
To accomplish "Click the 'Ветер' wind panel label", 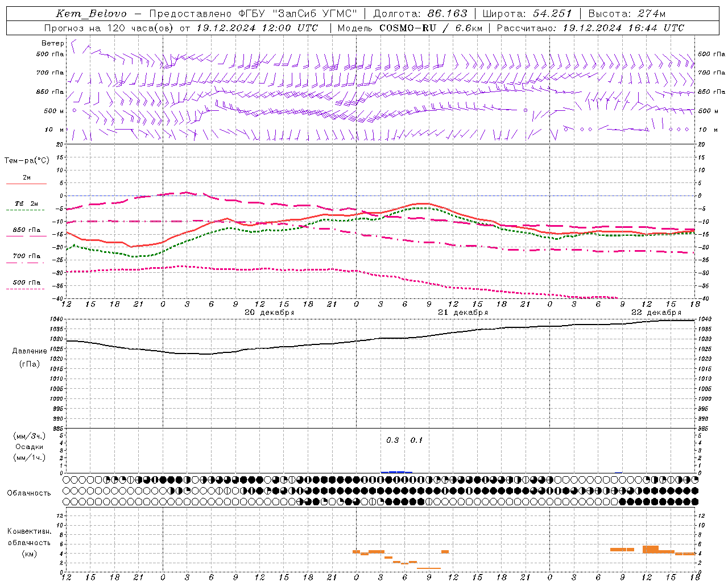I will click(53, 43).
